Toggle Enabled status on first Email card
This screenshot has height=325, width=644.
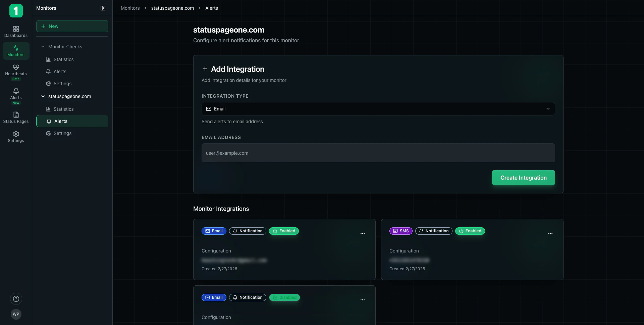pos(284,231)
